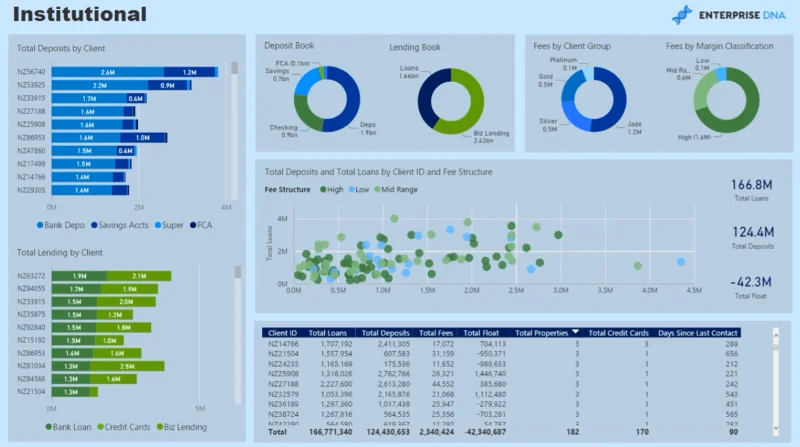Select NZ56740 2.6M deposit bar
The width and height of the screenshot is (800, 447).
[x=108, y=72]
